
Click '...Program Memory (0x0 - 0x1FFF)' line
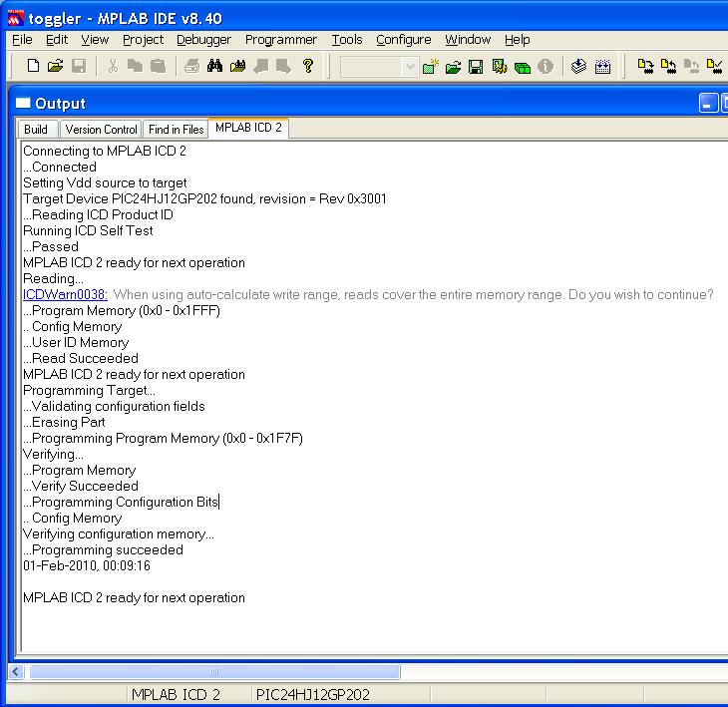tap(122, 310)
